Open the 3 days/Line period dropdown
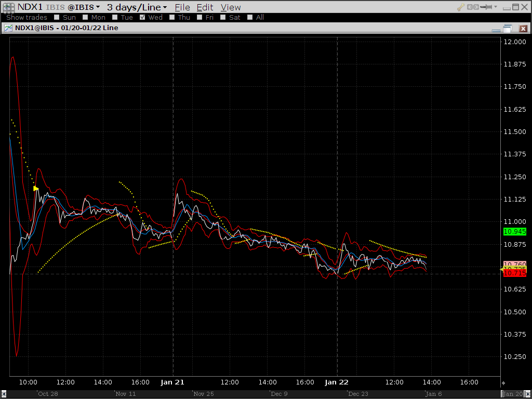The image size is (532, 399). click(137, 7)
